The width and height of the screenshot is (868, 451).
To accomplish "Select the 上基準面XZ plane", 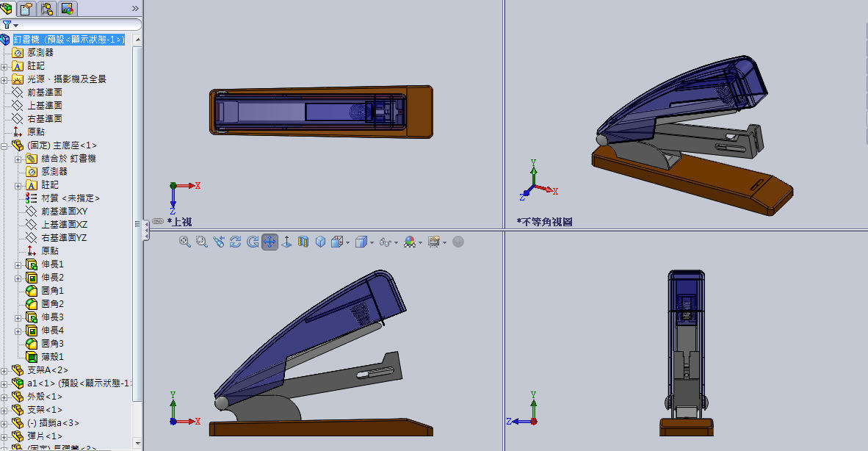I will tap(64, 225).
